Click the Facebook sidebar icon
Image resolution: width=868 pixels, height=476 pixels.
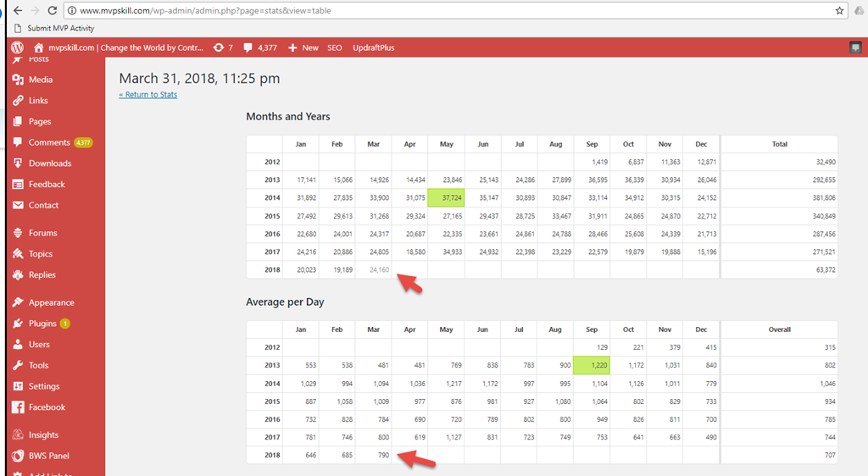(18, 407)
